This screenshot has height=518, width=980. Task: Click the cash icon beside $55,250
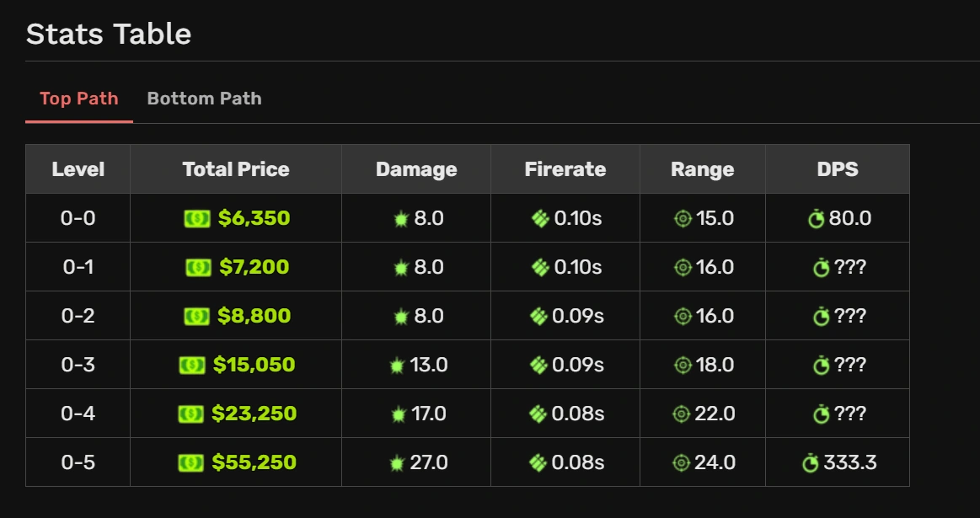point(191,463)
